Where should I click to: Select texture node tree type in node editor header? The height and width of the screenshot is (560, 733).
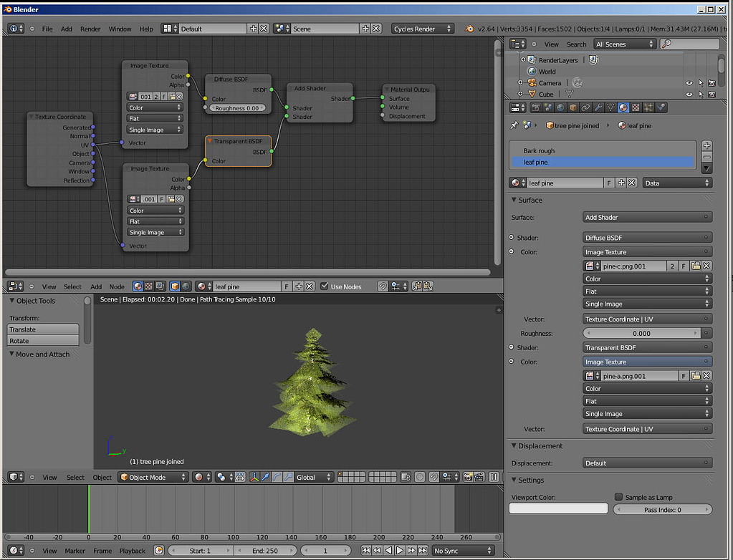pyautogui.click(x=148, y=286)
